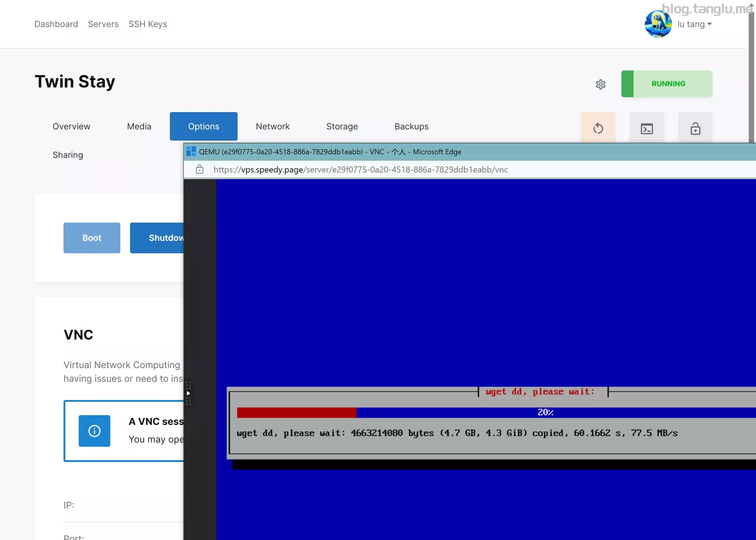Viewport: 756px width, 540px height.
Task: Click the settings gear icon
Action: [x=600, y=84]
